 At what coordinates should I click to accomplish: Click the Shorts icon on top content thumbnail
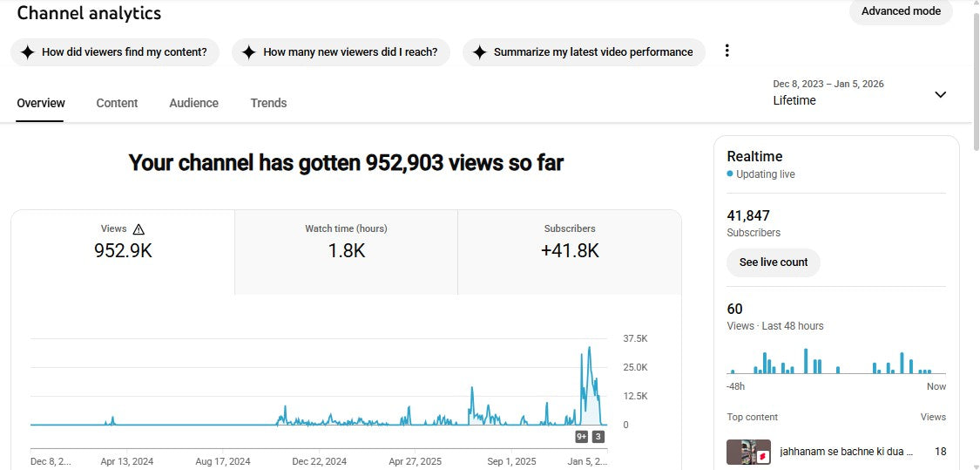point(761,457)
